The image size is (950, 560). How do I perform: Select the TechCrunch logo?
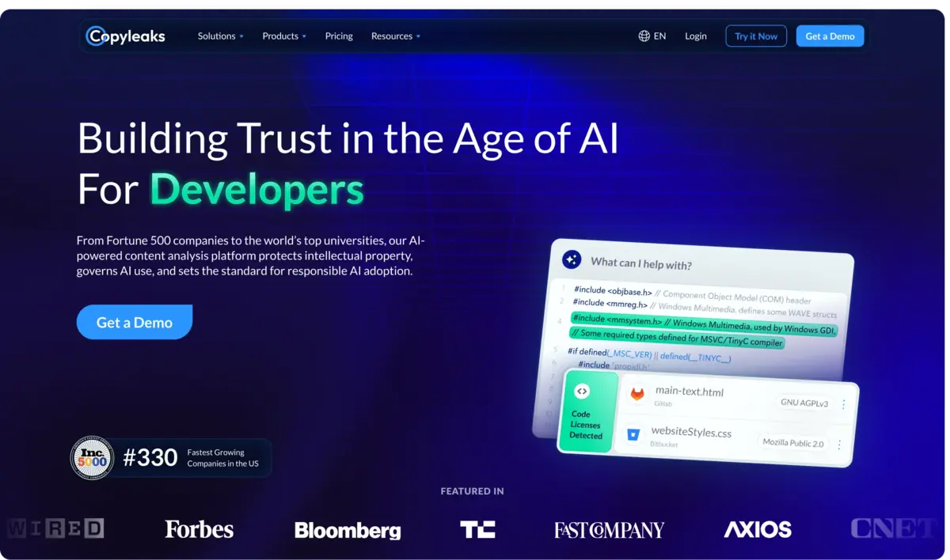[477, 529]
